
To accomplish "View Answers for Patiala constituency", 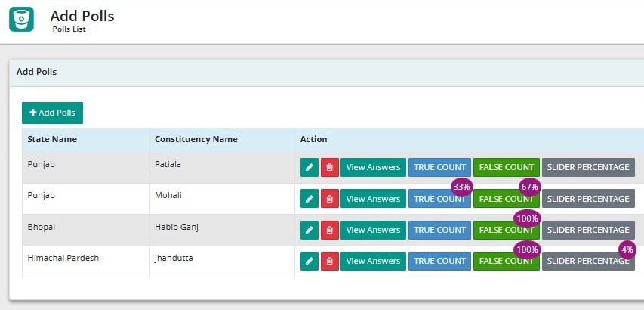I will (x=373, y=167).
